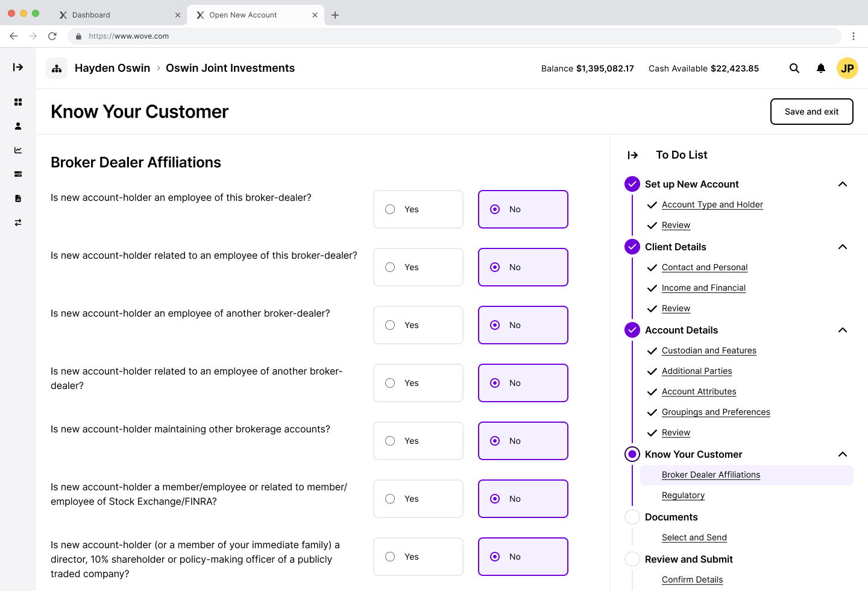Image resolution: width=868 pixels, height=591 pixels.
Task: Collapse the Client Details section
Action: point(842,247)
